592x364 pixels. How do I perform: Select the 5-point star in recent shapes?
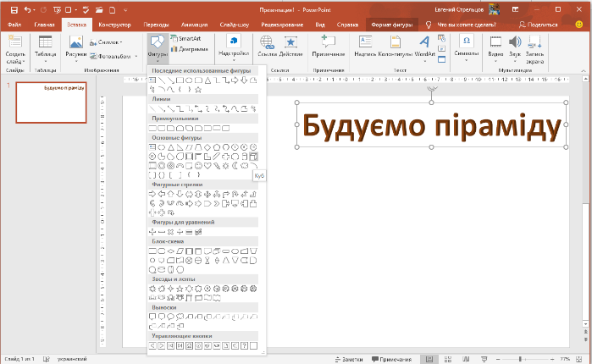(198, 89)
